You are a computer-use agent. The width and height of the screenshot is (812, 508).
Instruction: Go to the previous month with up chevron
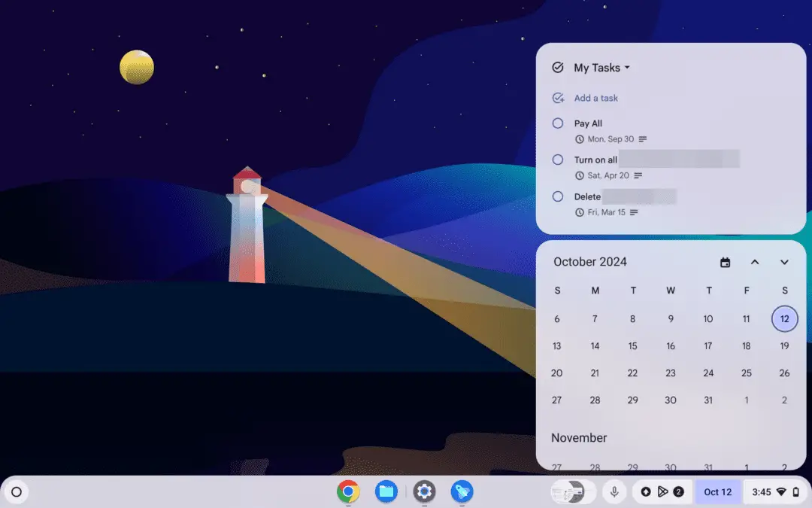coord(755,262)
